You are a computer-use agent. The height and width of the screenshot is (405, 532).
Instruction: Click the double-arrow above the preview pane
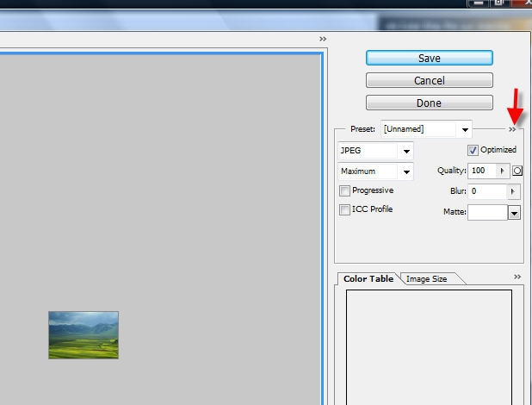[323, 39]
